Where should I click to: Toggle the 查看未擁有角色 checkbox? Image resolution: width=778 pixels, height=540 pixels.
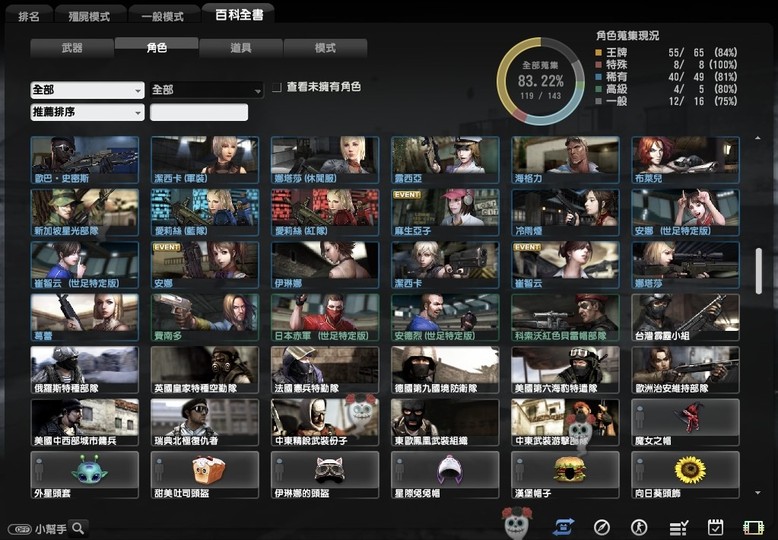(x=277, y=88)
